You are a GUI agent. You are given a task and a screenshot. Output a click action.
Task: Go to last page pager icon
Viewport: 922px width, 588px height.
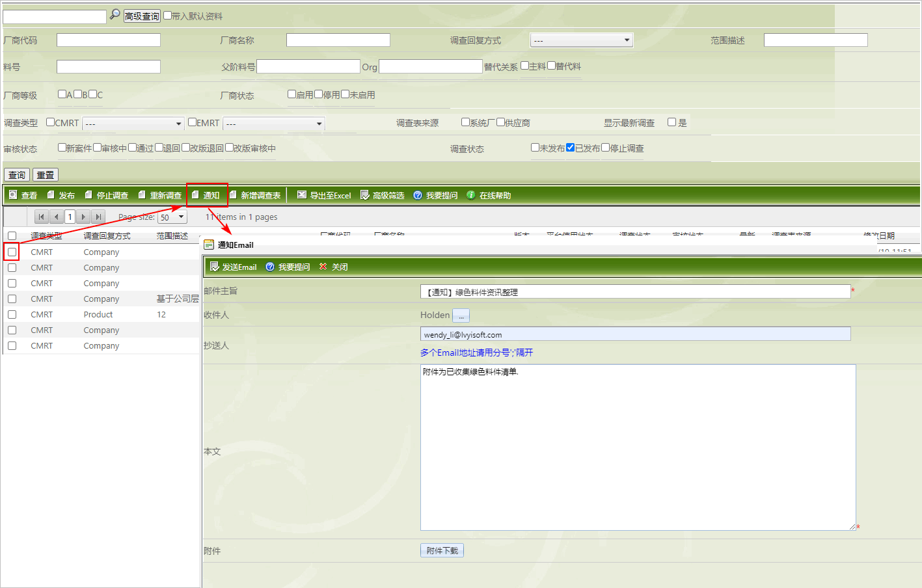click(x=98, y=217)
